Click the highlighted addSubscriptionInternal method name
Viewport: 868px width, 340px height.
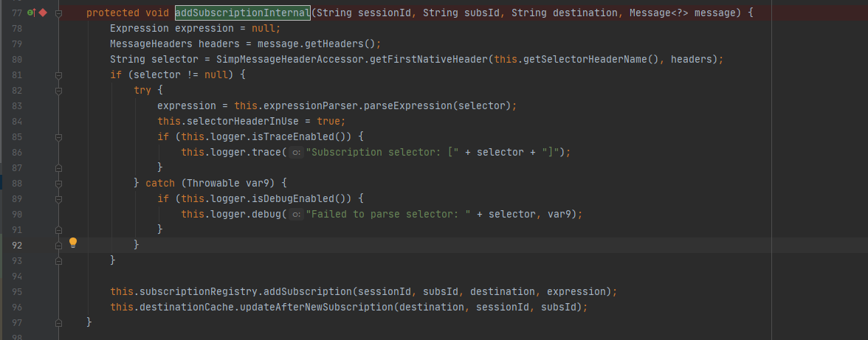point(242,13)
